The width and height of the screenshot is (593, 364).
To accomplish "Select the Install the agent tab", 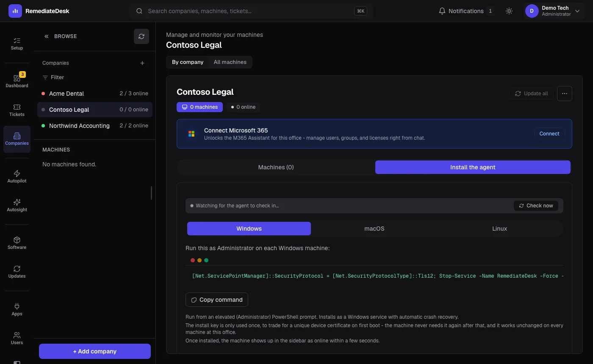I will coord(473,167).
